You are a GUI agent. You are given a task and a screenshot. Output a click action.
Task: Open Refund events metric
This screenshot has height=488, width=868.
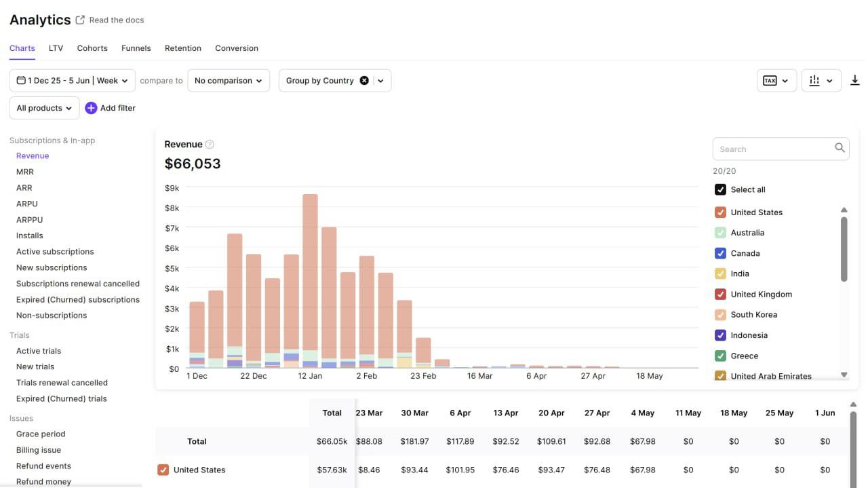43,466
